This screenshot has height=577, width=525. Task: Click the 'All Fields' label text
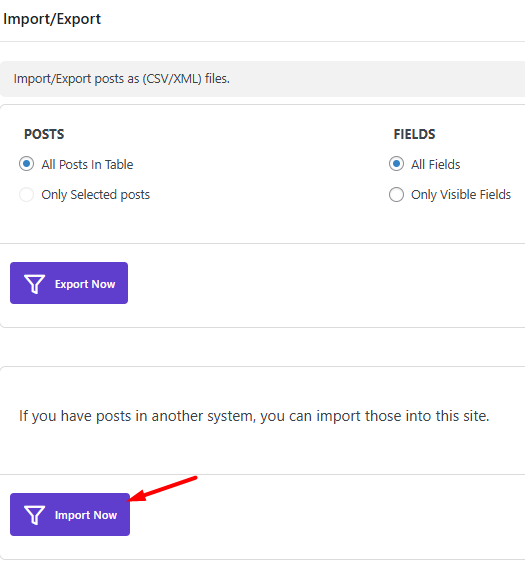click(436, 164)
